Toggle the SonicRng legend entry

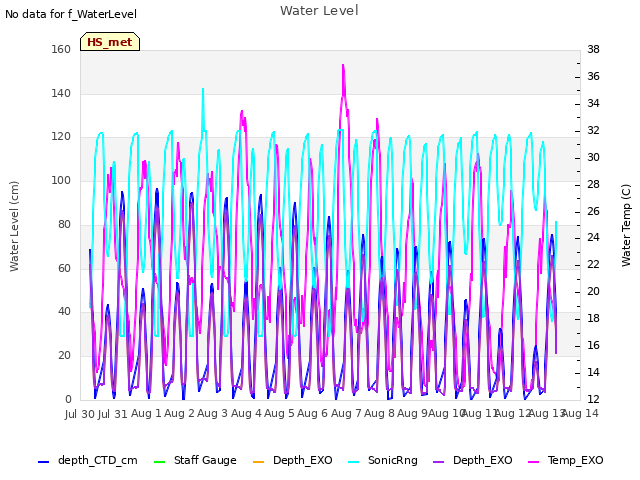(x=383, y=460)
